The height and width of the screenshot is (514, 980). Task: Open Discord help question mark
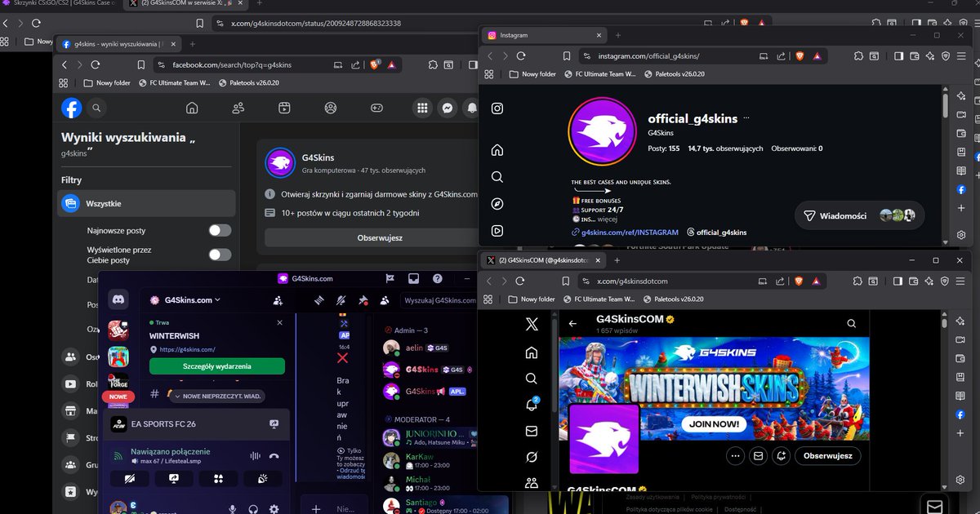click(438, 278)
